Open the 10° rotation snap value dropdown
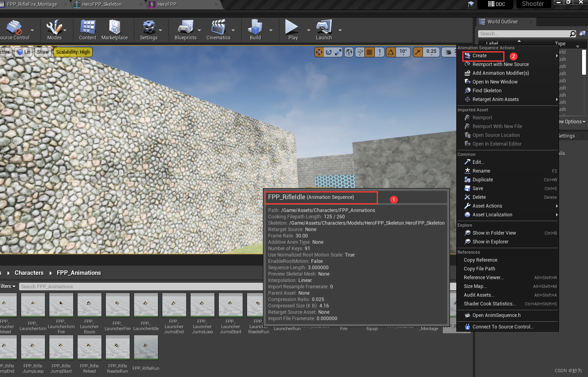 click(x=403, y=52)
